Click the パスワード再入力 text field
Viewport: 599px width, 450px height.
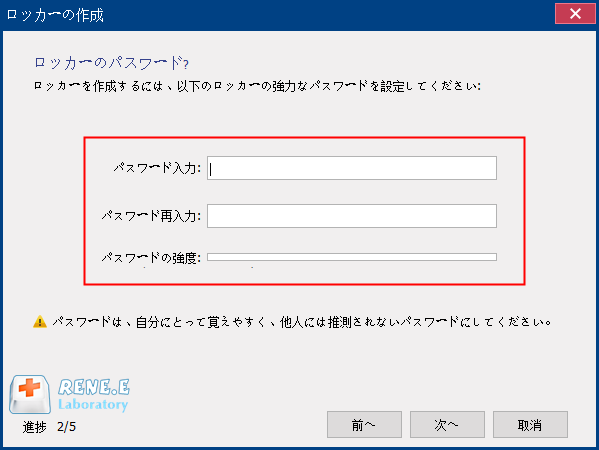coord(352,216)
